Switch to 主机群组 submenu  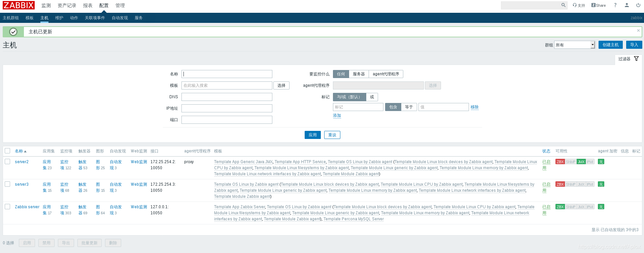(x=11, y=18)
